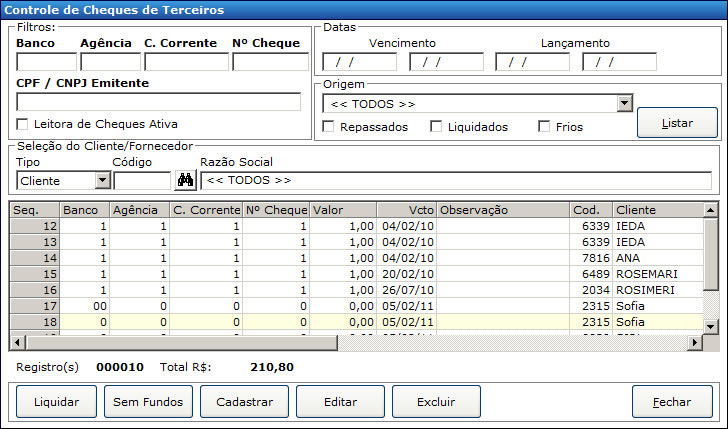Click the date 20/02/10 cell
This screenshot has height=429, width=728.
click(x=408, y=274)
